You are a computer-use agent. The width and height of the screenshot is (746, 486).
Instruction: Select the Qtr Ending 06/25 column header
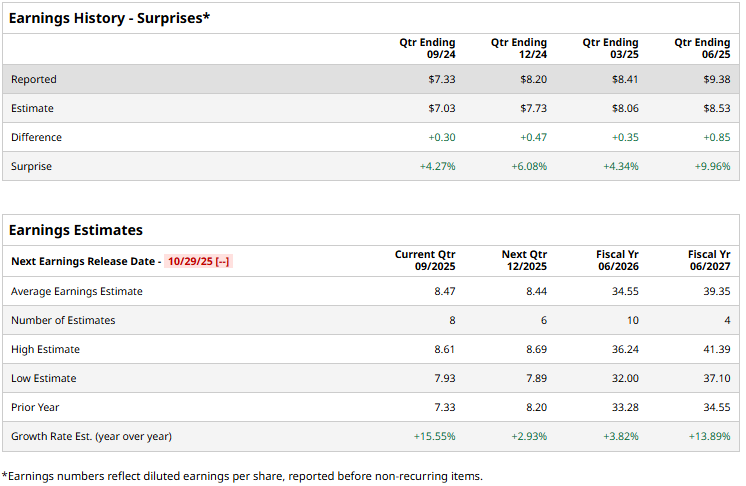[x=702, y=48]
